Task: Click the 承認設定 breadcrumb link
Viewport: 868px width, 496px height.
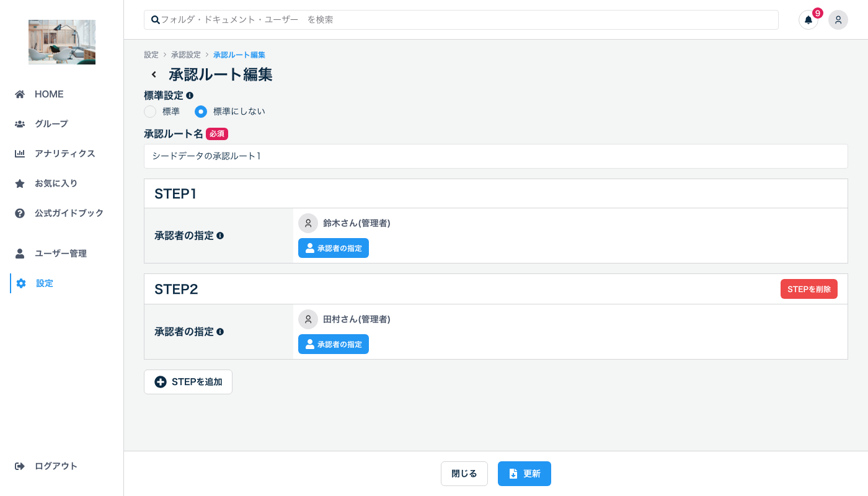Action: [x=186, y=55]
